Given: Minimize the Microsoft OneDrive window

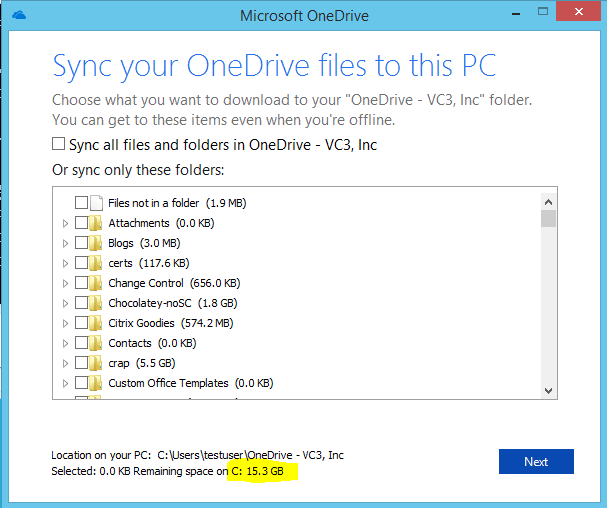Looking at the screenshot, I should point(516,14).
